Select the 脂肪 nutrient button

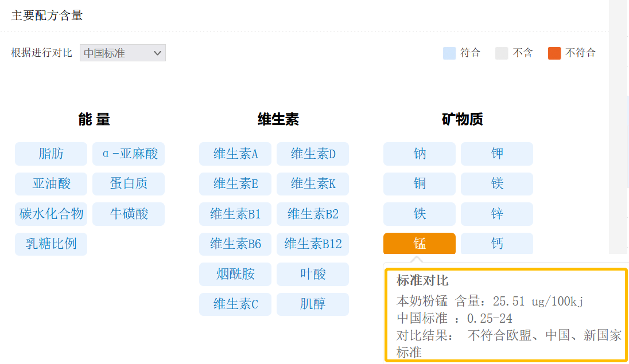51,154
